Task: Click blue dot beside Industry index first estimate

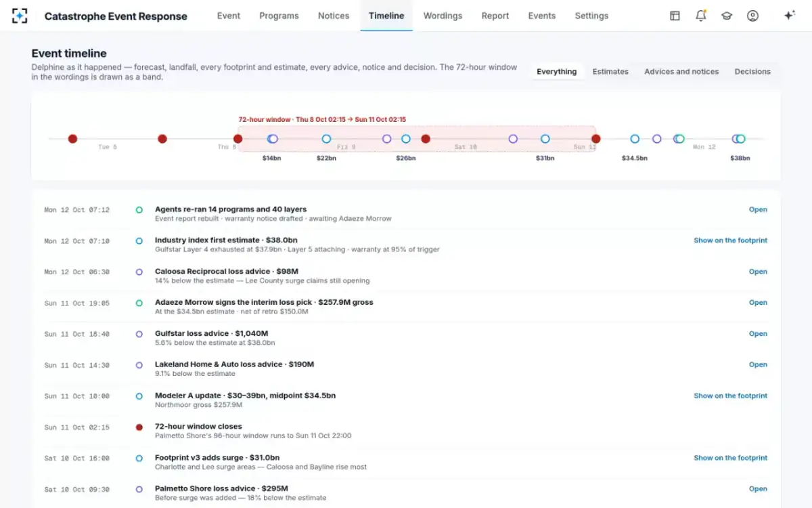Action: [139, 241]
